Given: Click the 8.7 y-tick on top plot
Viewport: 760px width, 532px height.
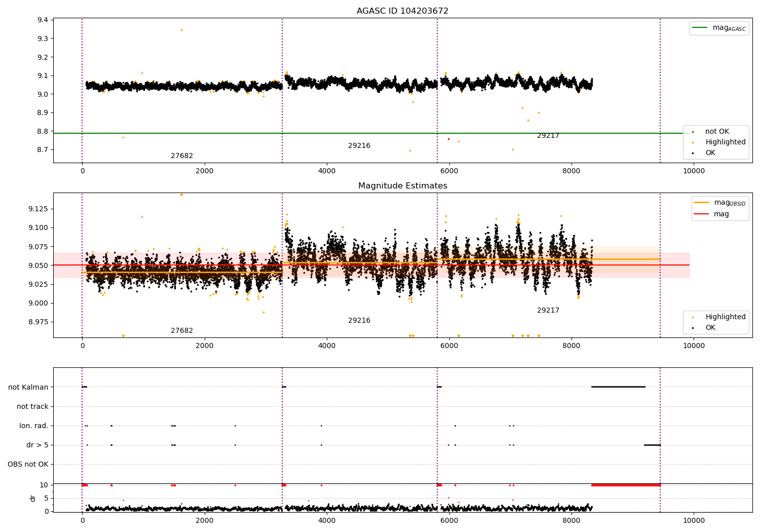Looking at the screenshot, I should pos(43,150).
